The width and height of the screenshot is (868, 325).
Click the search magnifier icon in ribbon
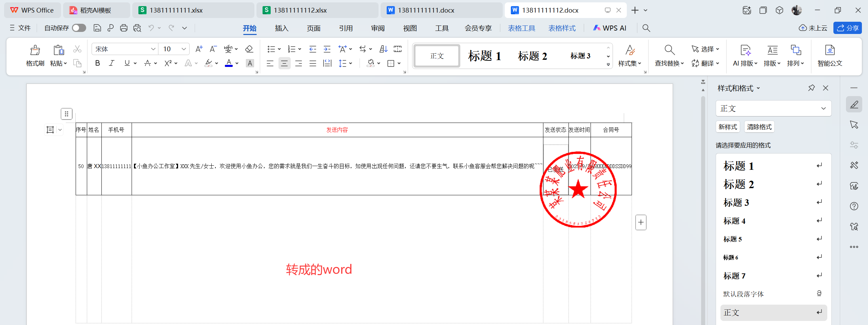(x=646, y=28)
